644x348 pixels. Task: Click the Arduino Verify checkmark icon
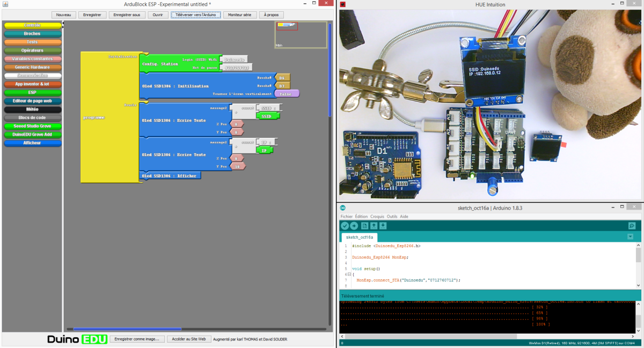(345, 226)
